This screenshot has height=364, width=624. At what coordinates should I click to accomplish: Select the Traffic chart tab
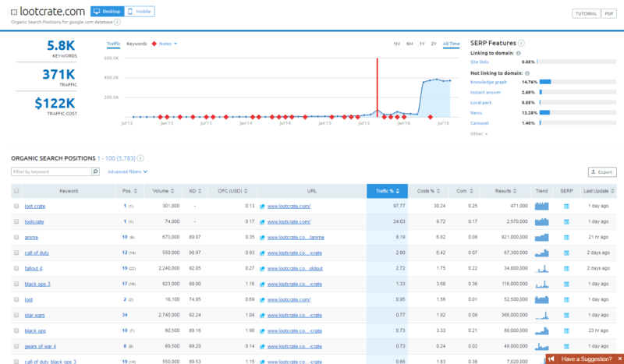pyautogui.click(x=113, y=44)
